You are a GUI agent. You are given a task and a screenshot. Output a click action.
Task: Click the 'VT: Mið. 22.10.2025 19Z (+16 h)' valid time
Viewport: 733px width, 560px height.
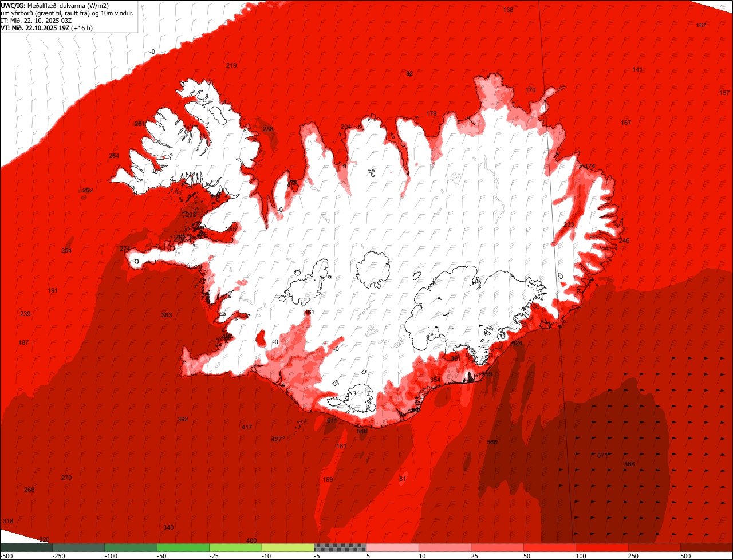coord(47,27)
